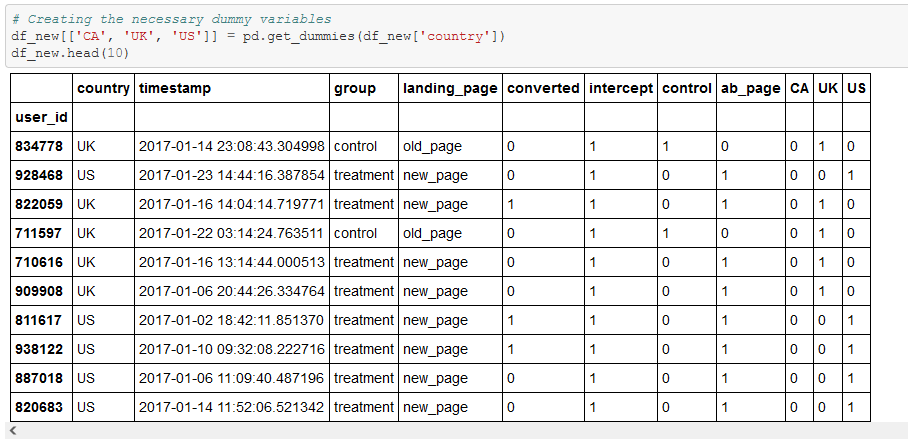Click timestamp 2017-01-06 20:44:26.334764
Viewport: 908px width, 441px height.
pyautogui.click(x=232, y=291)
